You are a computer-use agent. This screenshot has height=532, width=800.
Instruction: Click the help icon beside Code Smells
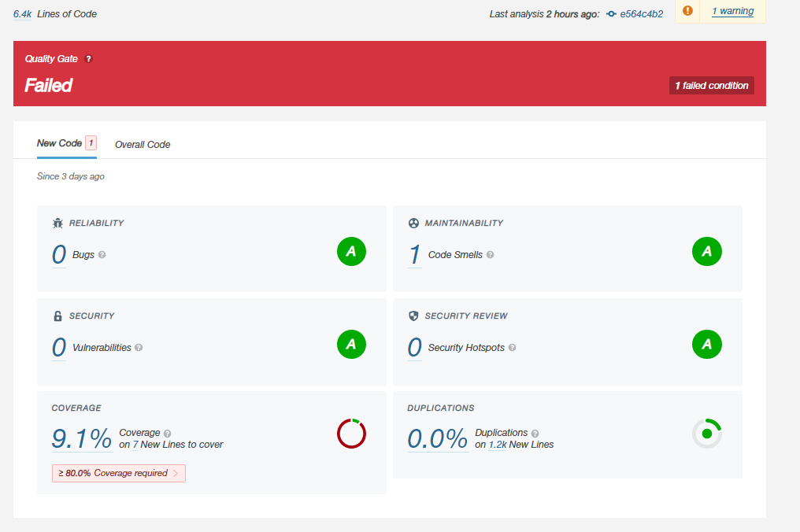click(490, 254)
